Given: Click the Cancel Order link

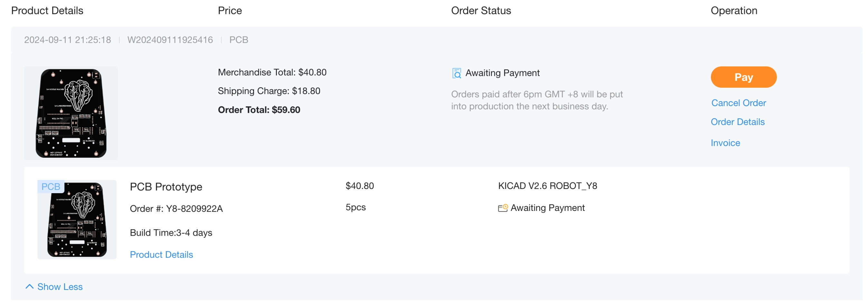Looking at the screenshot, I should [738, 103].
